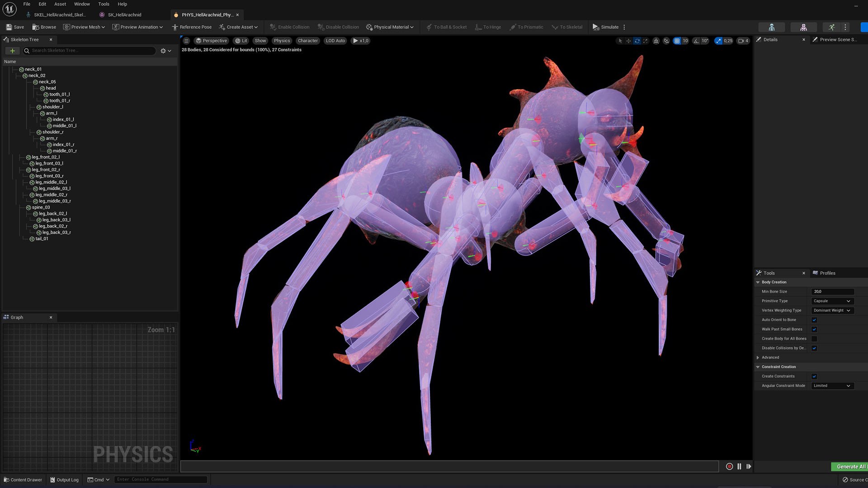Select the scale gizmo tool
The height and width of the screenshot is (488, 868).
point(645,41)
